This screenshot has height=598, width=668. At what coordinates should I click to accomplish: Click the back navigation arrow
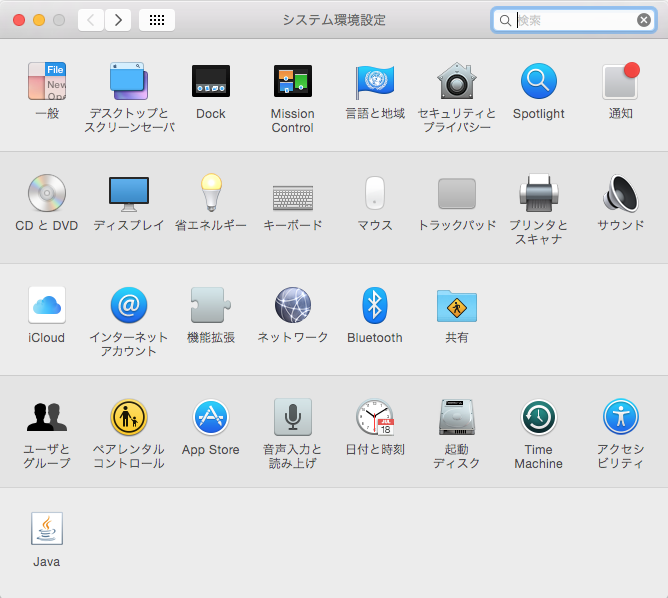coord(91,20)
